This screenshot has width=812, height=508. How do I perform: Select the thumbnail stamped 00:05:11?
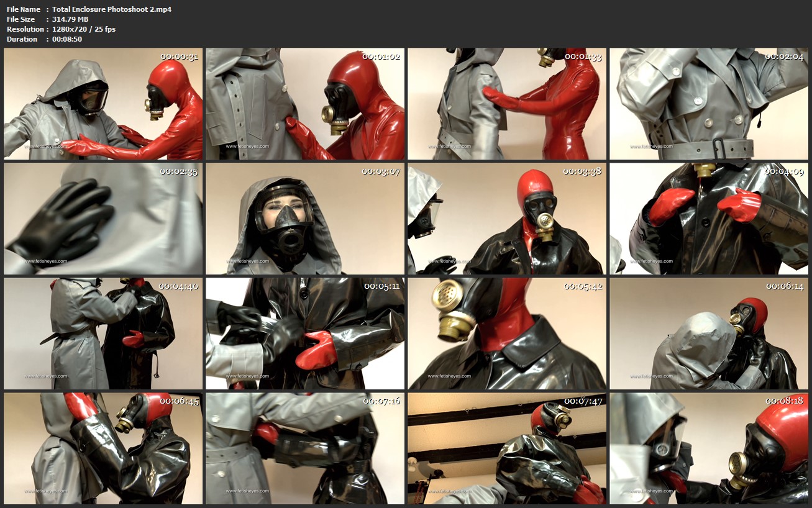tap(305, 333)
